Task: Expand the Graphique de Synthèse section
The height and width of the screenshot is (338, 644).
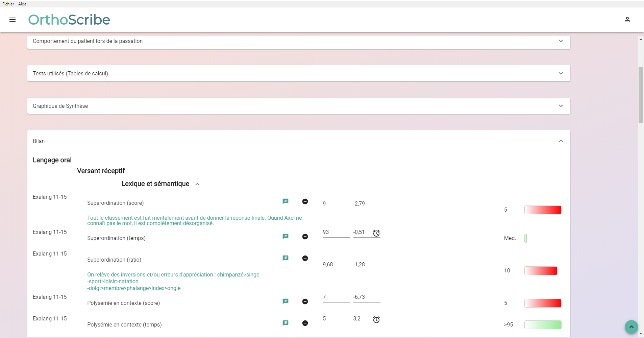Action: click(x=561, y=106)
